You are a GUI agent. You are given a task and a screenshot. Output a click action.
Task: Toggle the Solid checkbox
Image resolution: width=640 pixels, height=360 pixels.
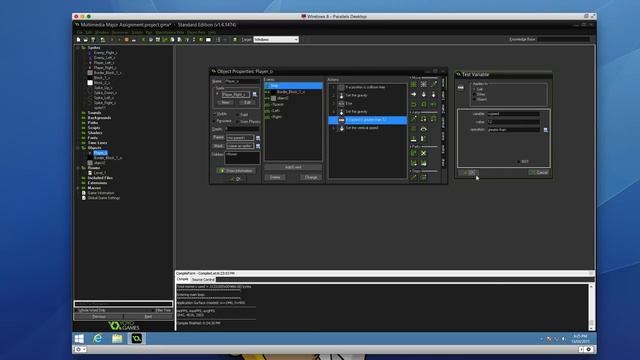click(238, 115)
